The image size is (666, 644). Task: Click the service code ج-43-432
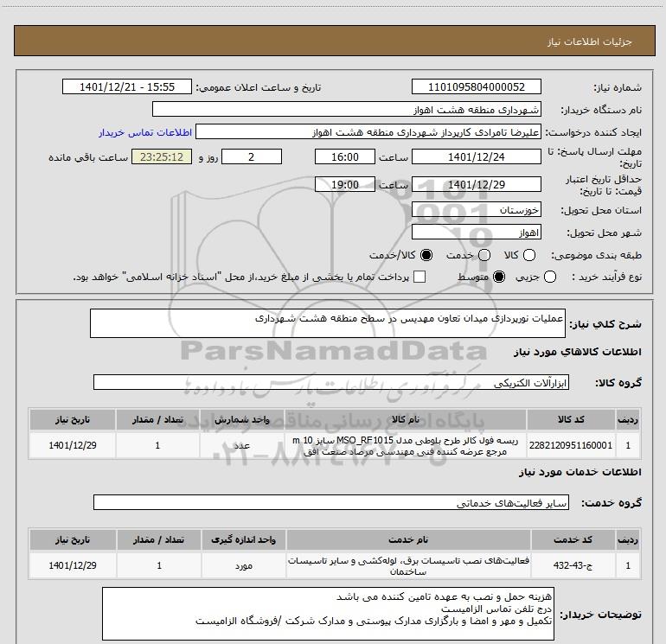point(573,565)
